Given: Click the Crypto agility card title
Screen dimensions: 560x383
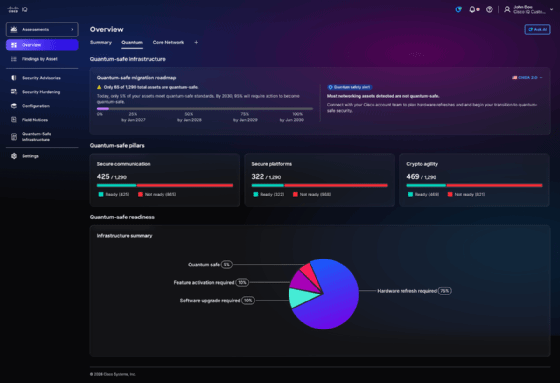Looking at the screenshot, I should coord(422,164).
